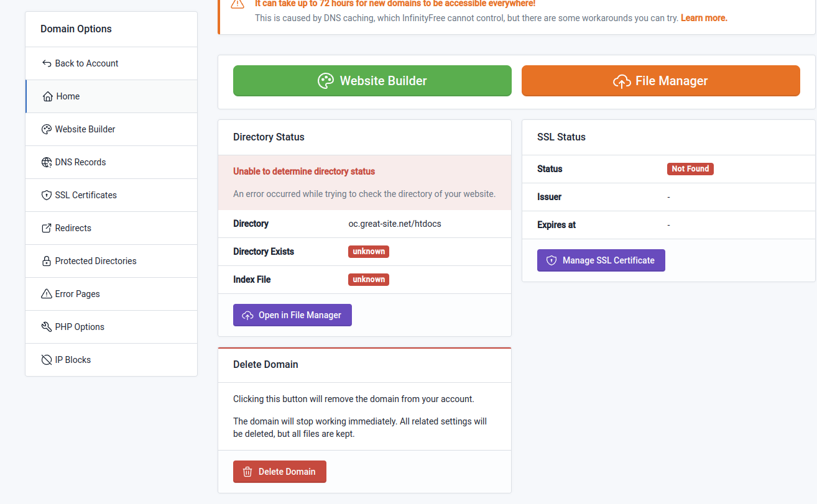Click the back arrow icon beside Back to Account

click(x=47, y=63)
